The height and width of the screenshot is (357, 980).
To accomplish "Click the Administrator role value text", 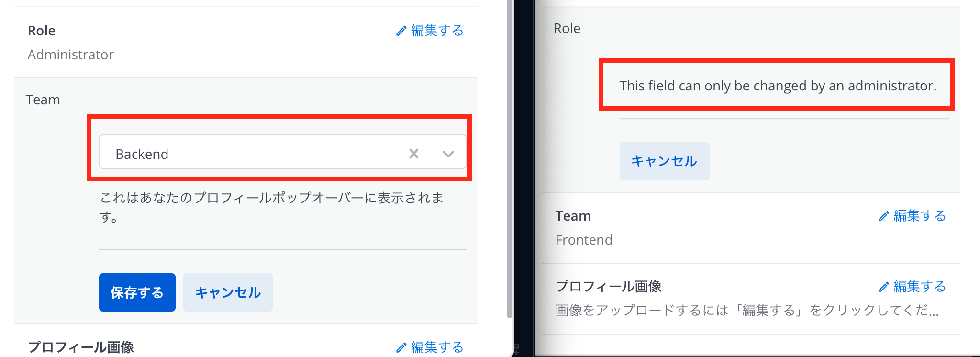I will click(x=71, y=55).
